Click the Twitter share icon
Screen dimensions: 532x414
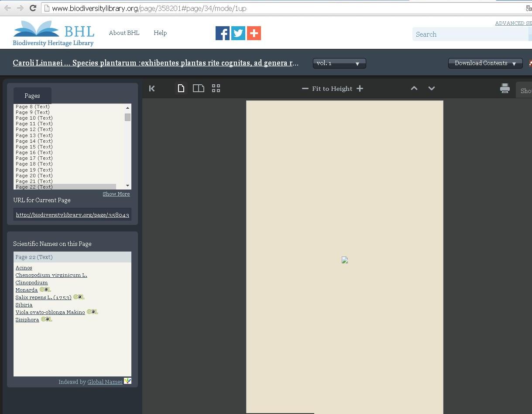[238, 33]
